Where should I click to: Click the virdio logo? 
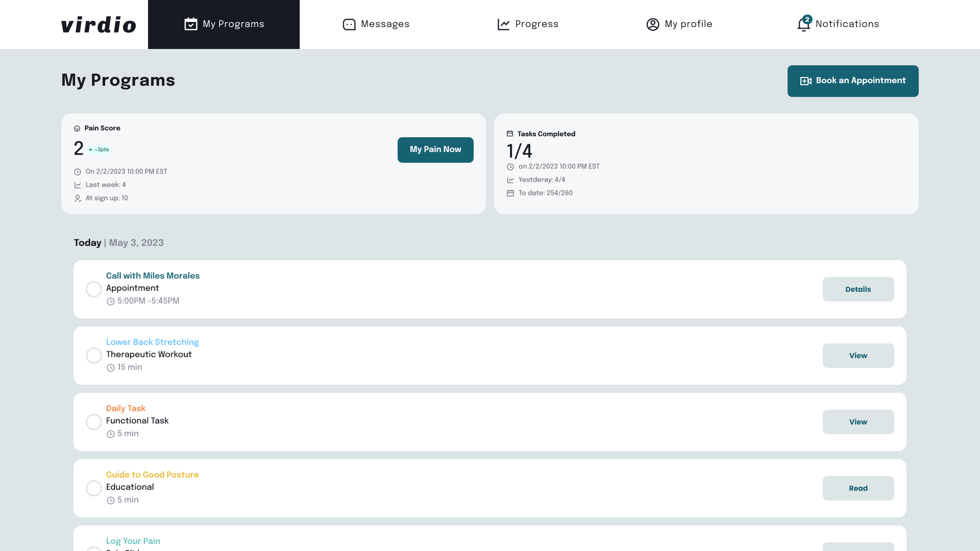(x=99, y=24)
